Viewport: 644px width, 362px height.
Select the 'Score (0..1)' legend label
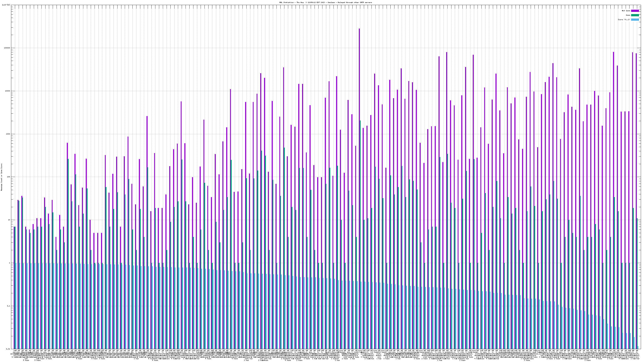click(624, 20)
